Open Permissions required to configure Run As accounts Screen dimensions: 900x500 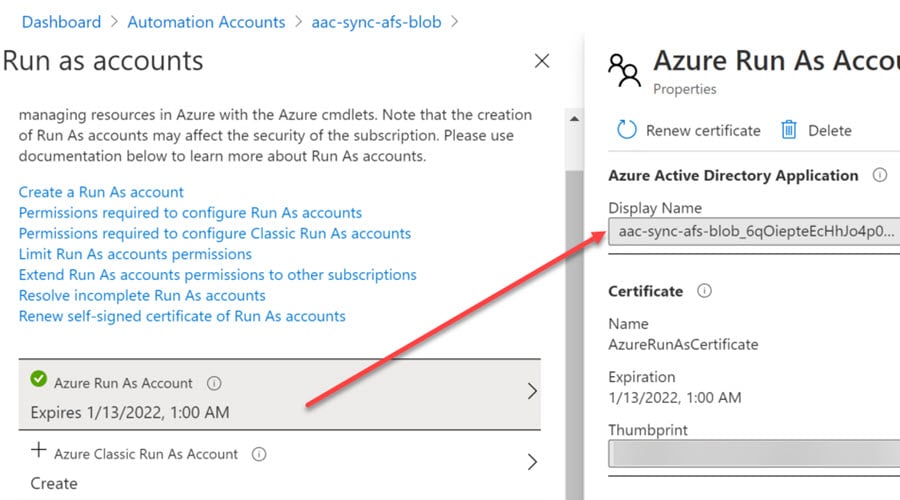click(x=190, y=212)
